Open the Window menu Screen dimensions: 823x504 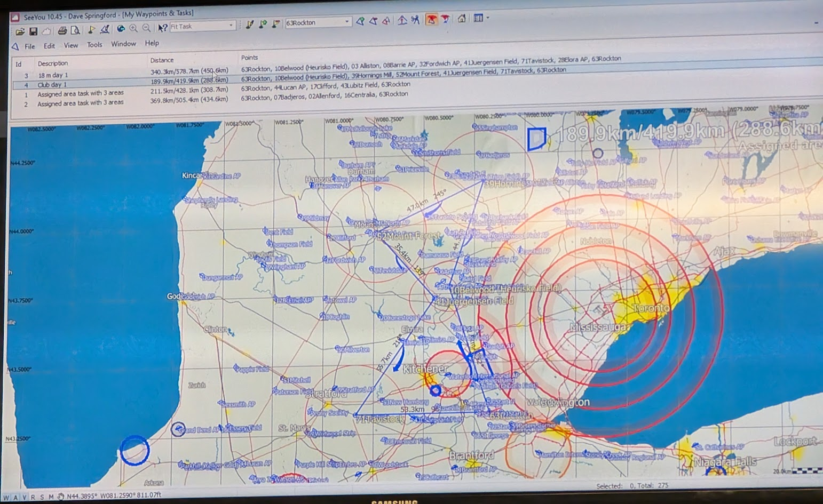[123, 44]
